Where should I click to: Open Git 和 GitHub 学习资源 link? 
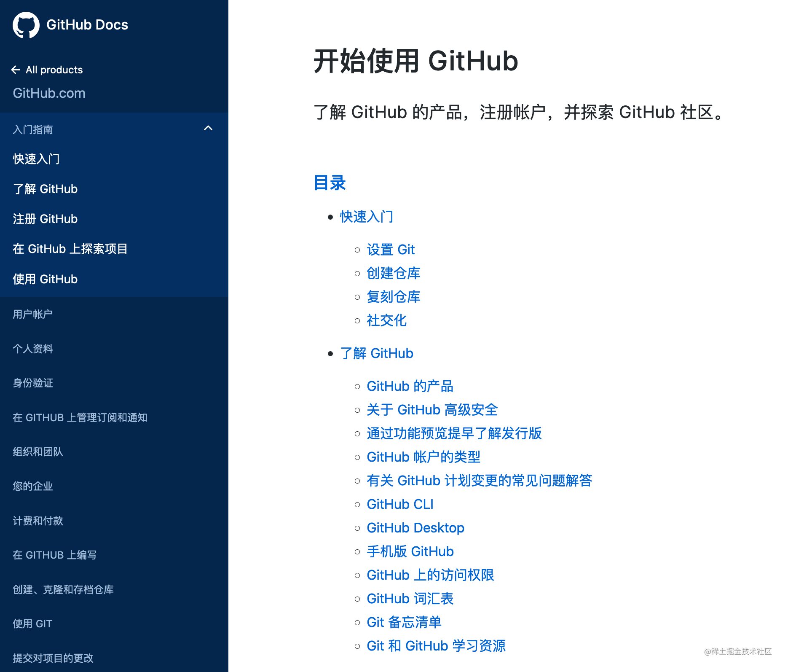click(436, 646)
